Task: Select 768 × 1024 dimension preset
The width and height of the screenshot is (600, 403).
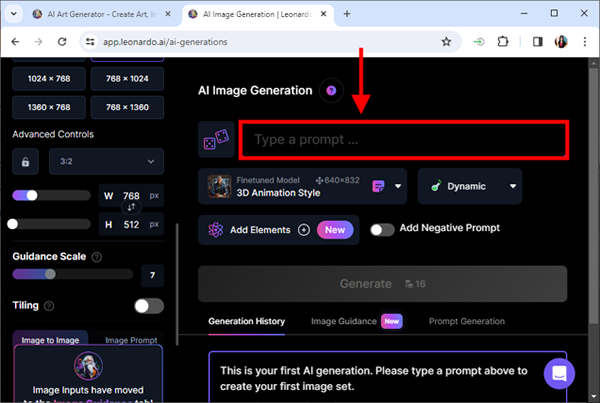Action: tap(127, 79)
